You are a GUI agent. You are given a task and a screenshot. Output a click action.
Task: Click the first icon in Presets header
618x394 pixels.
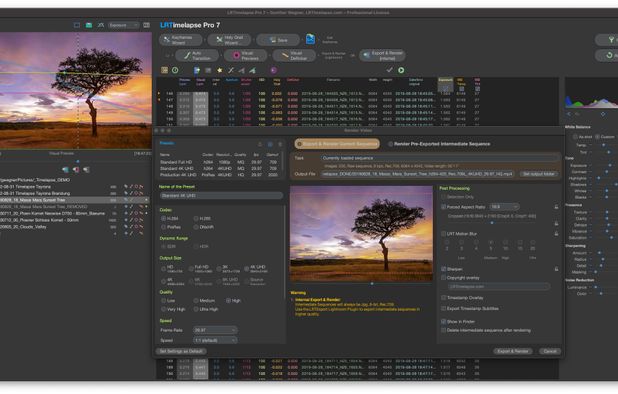[x=260, y=144]
